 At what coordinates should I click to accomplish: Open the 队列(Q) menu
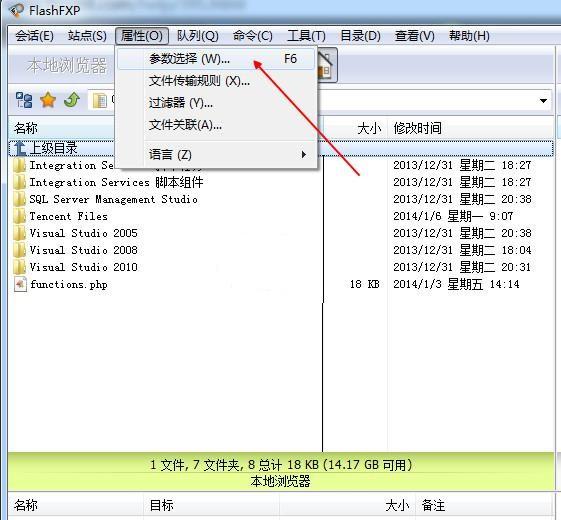point(198,36)
